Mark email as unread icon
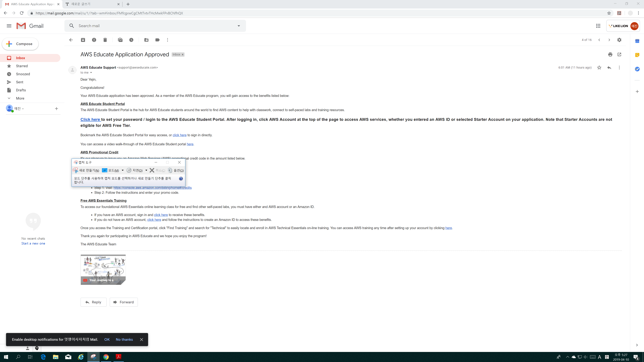Image resolution: width=644 pixels, height=362 pixels. coord(120,40)
